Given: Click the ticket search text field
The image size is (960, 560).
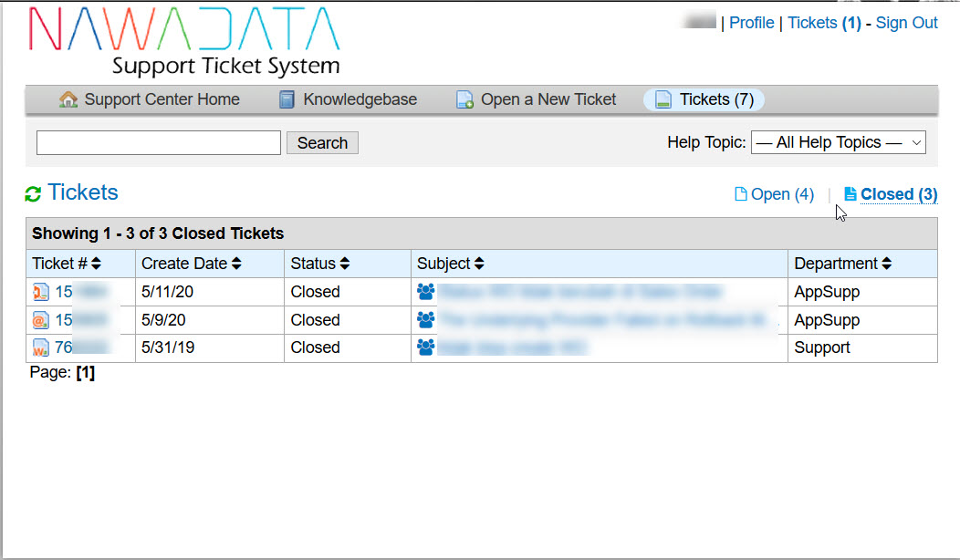Looking at the screenshot, I should [x=159, y=143].
